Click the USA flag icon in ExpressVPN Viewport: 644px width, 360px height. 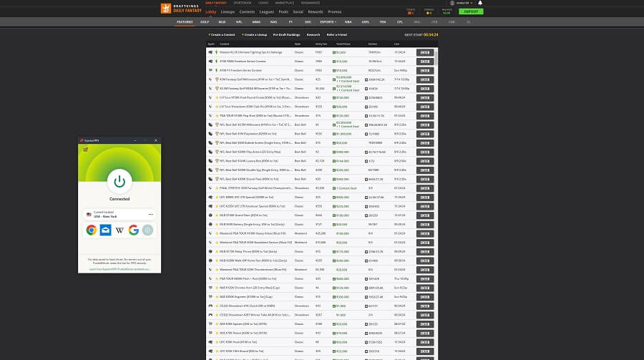click(89, 215)
